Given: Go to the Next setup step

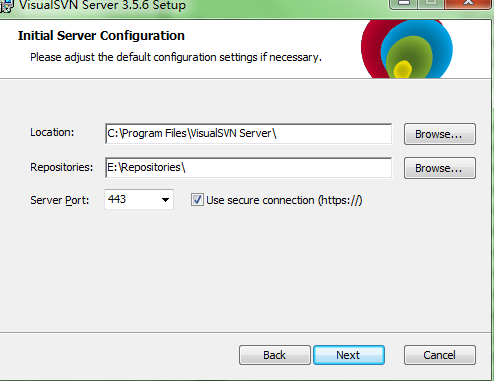Looking at the screenshot, I should 349,355.
